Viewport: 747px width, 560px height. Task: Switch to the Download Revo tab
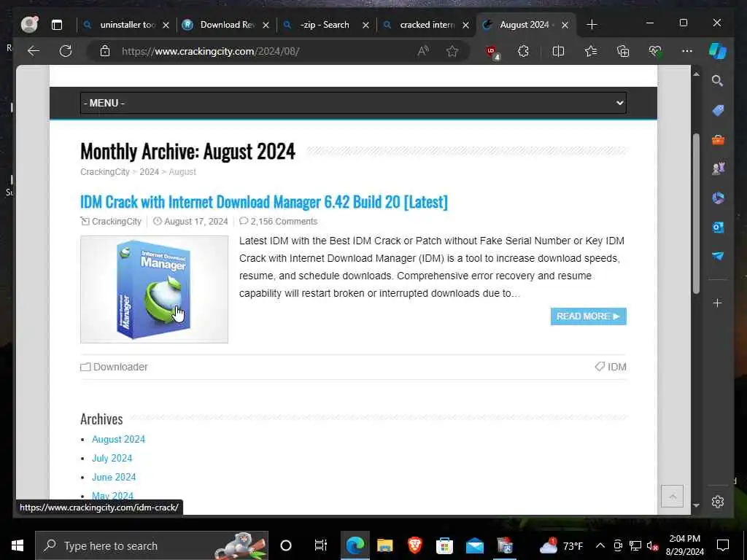[x=225, y=25]
